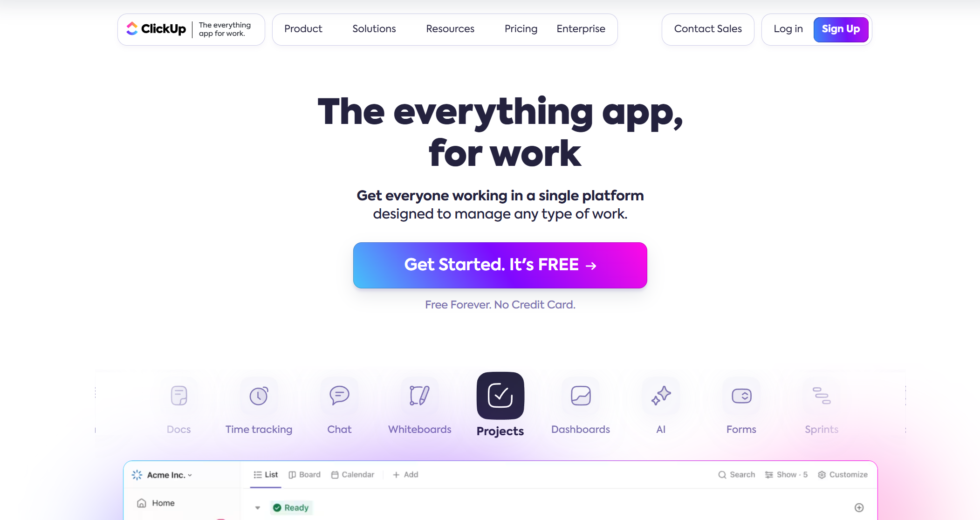Click the Search bar icon
980x520 pixels.
pos(721,475)
